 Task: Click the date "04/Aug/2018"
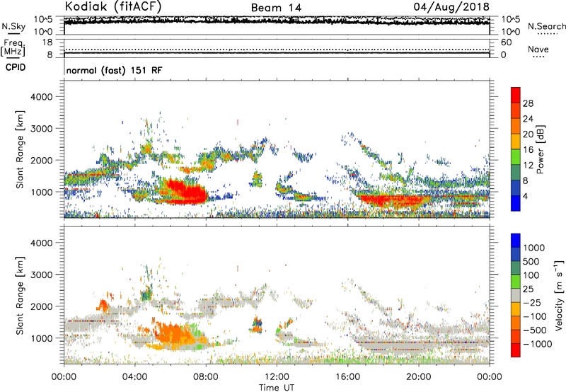click(x=451, y=7)
